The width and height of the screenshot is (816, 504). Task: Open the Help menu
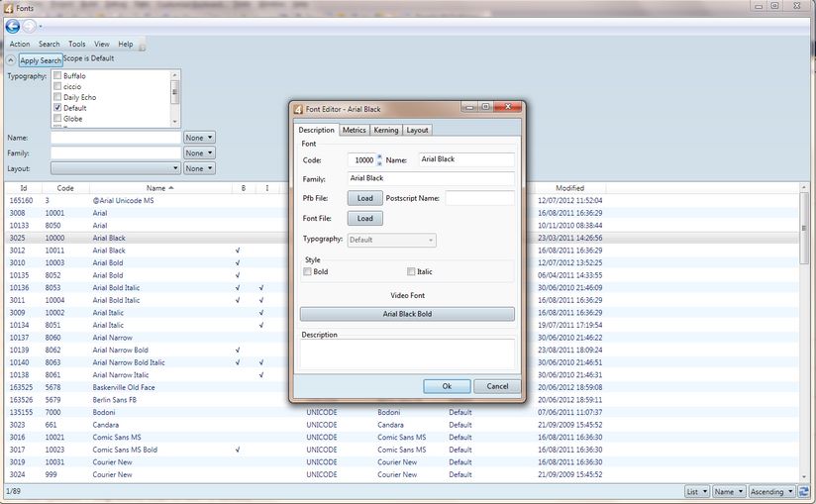(126, 45)
